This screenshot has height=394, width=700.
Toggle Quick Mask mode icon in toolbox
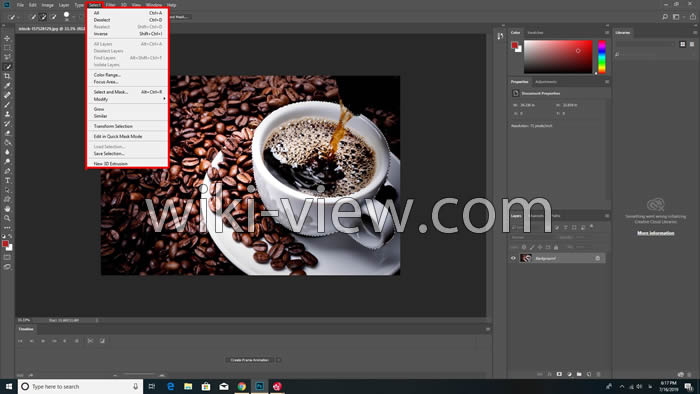(7, 257)
